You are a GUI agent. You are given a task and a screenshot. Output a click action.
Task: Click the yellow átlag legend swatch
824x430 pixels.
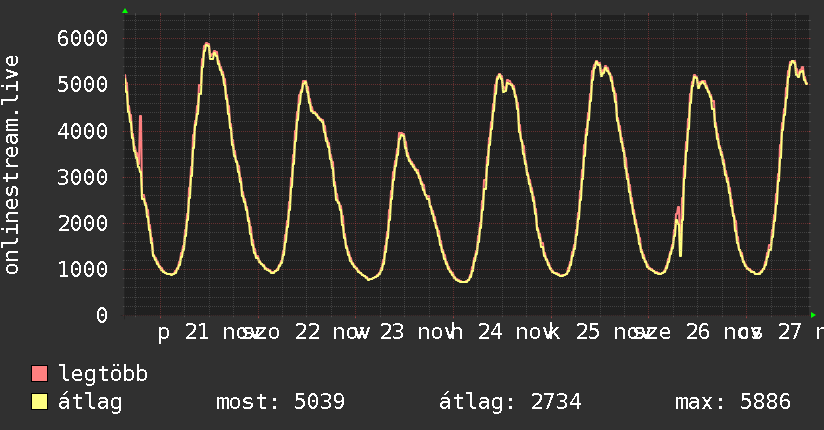click(39, 401)
